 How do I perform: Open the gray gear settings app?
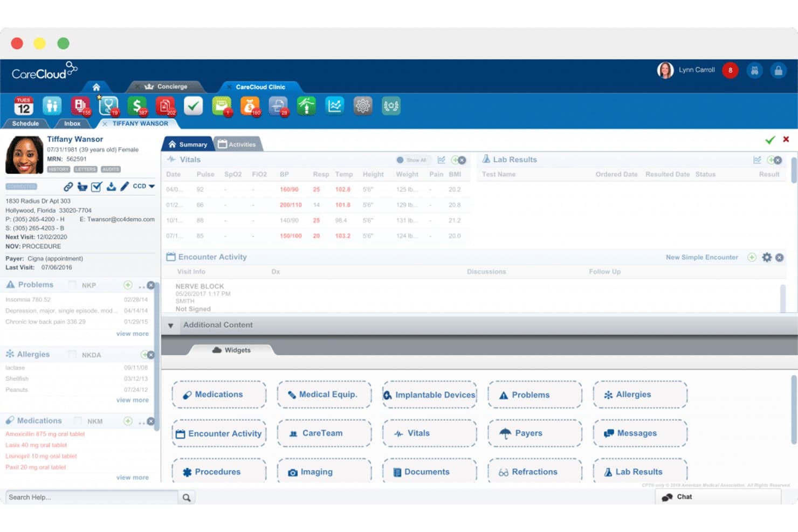coord(363,106)
